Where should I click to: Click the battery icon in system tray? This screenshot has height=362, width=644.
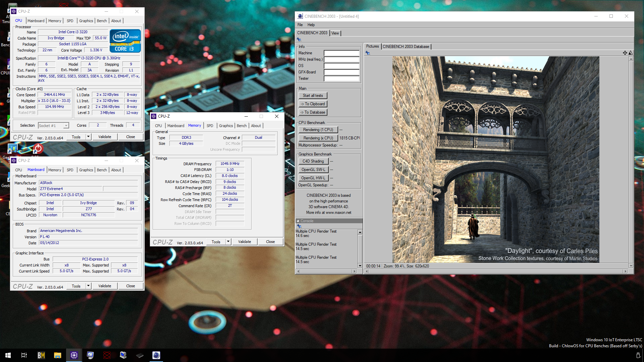tap(638, 355)
